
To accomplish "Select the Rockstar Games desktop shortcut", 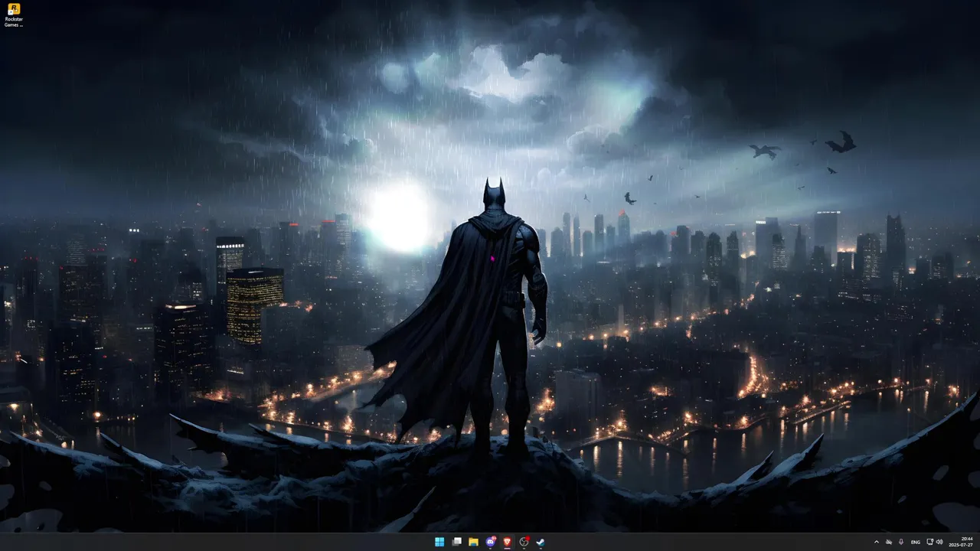I will point(14,15).
